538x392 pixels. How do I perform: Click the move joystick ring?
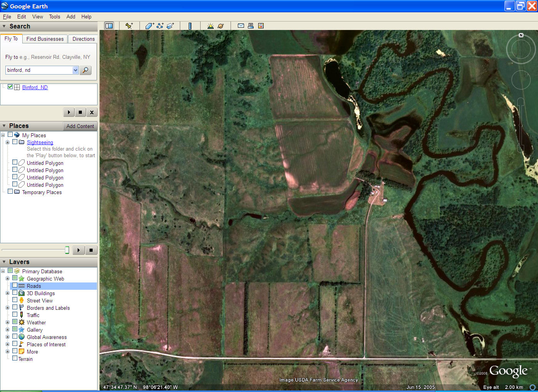click(x=521, y=80)
